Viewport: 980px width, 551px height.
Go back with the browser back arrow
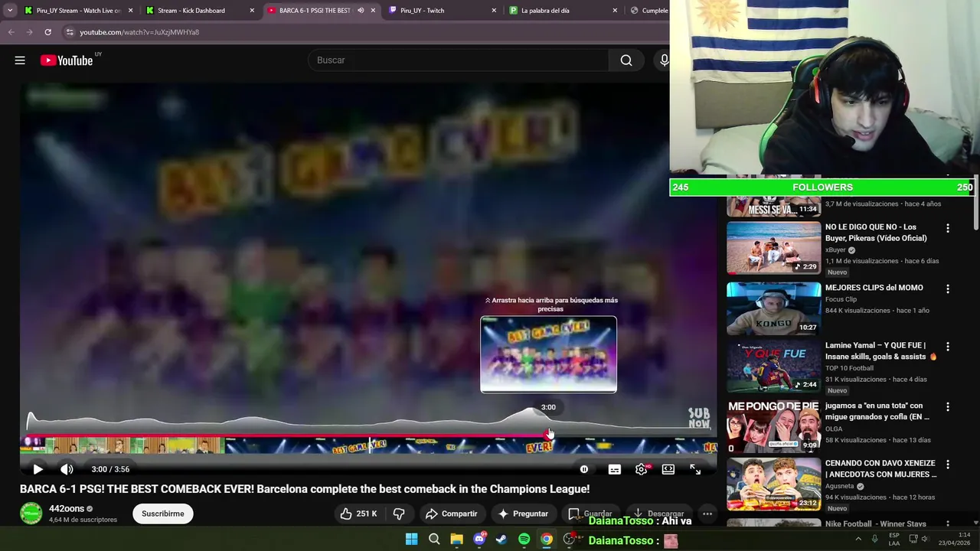tap(11, 32)
